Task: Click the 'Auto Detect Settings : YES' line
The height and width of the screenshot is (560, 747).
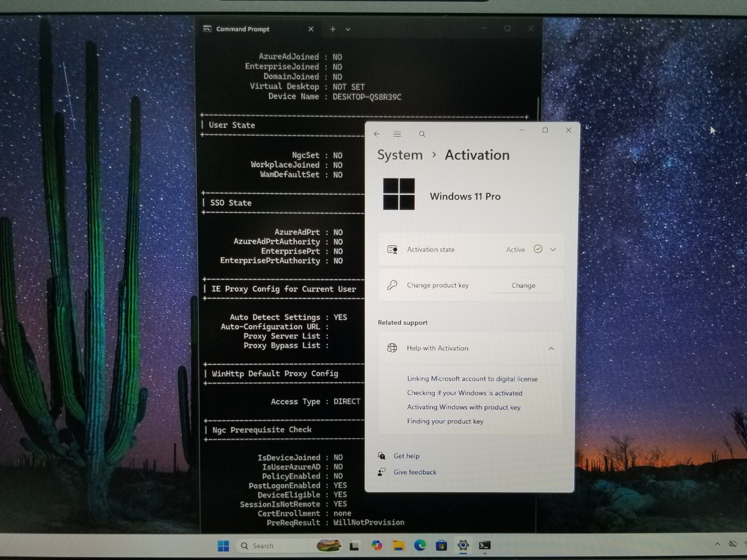Action: 288,317
